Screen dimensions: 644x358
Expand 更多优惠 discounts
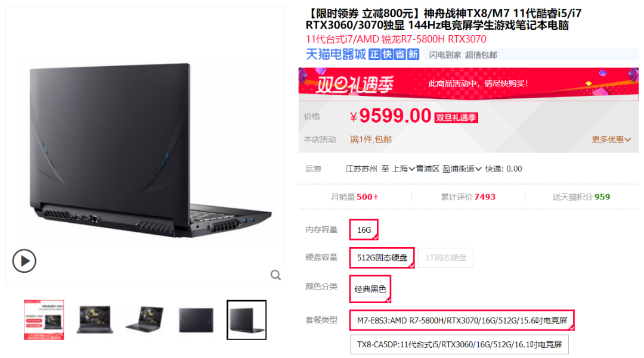611,139
